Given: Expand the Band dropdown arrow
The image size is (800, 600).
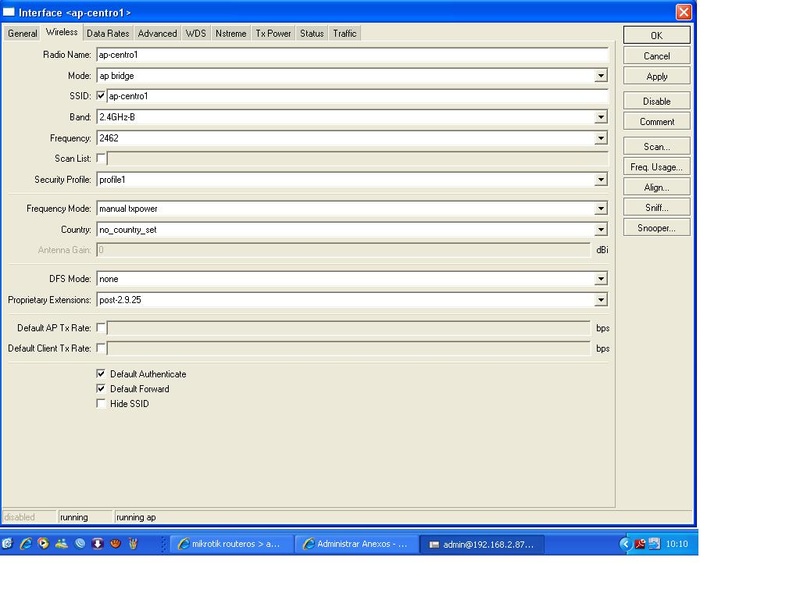Looking at the screenshot, I should click(601, 117).
